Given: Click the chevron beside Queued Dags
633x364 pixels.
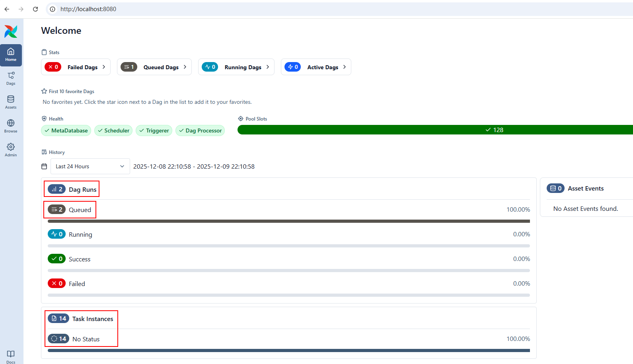Looking at the screenshot, I should click(185, 67).
